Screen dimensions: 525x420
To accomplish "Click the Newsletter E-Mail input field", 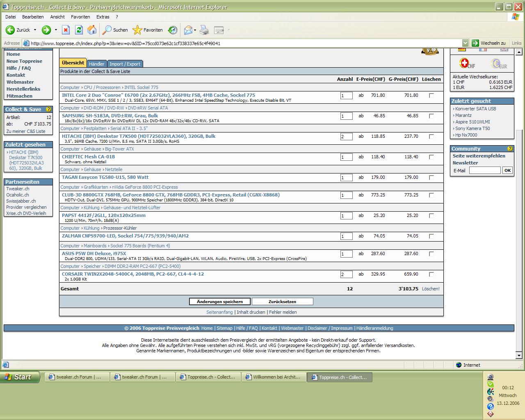I will [484, 170].
